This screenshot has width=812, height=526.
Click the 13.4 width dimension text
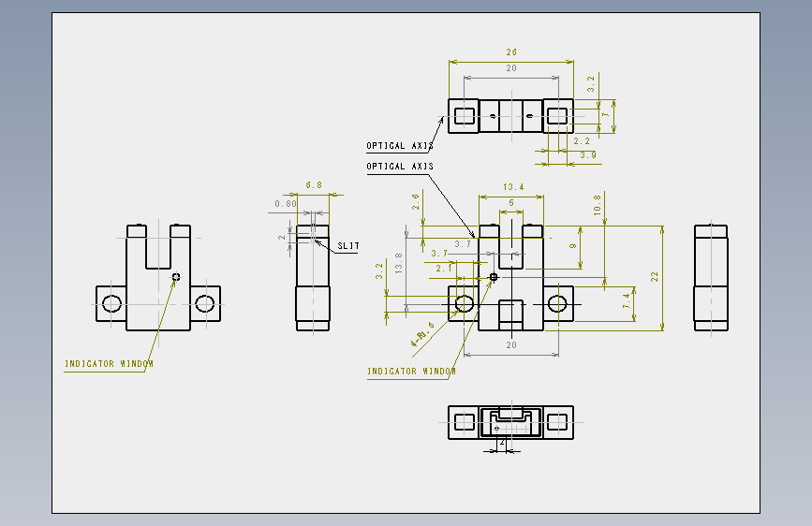coord(513,187)
